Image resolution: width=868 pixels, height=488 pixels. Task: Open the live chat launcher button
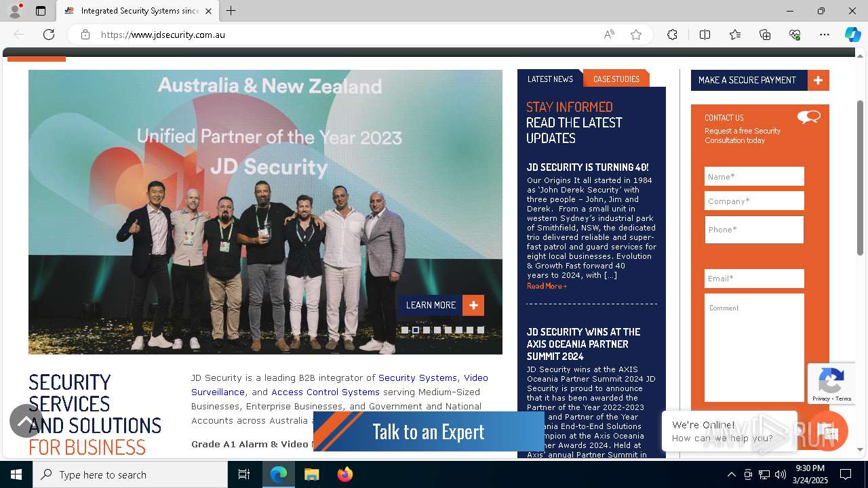point(828,431)
